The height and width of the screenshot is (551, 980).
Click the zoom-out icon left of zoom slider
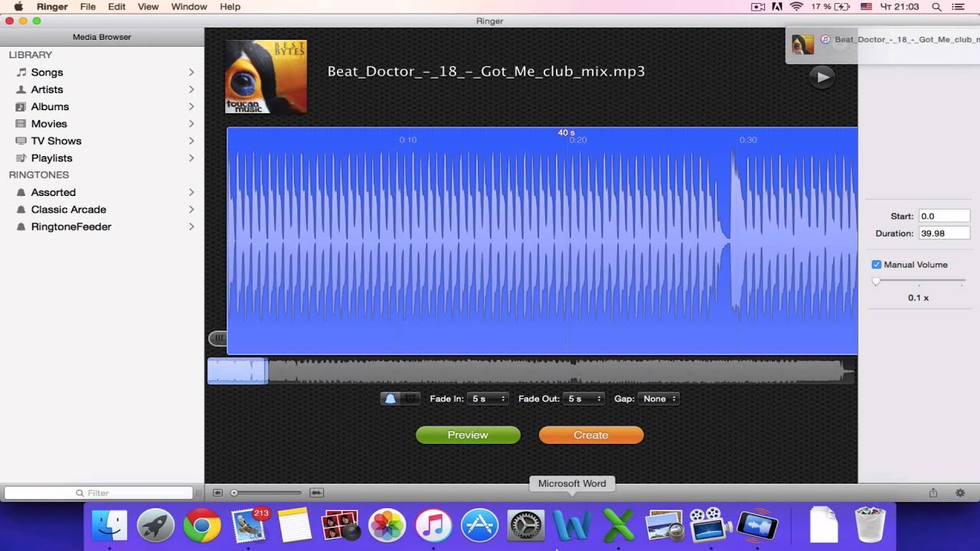pos(217,493)
